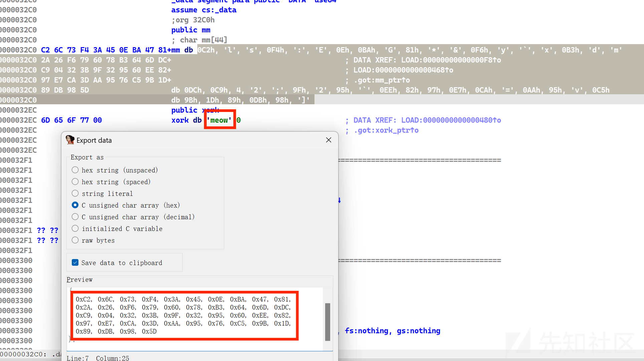Image resolution: width=644 pixels, height=361 pixels.
Task: Click the 'public mm' declaration line
Action: click(x=191, y=30)
